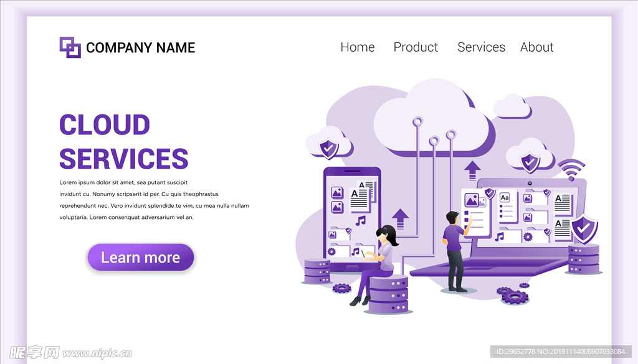Viewport: 638px width, 364px height.
Task: Click the line starting "reprehendunt nec. Vero invidunt"
Action: (155, 205)
